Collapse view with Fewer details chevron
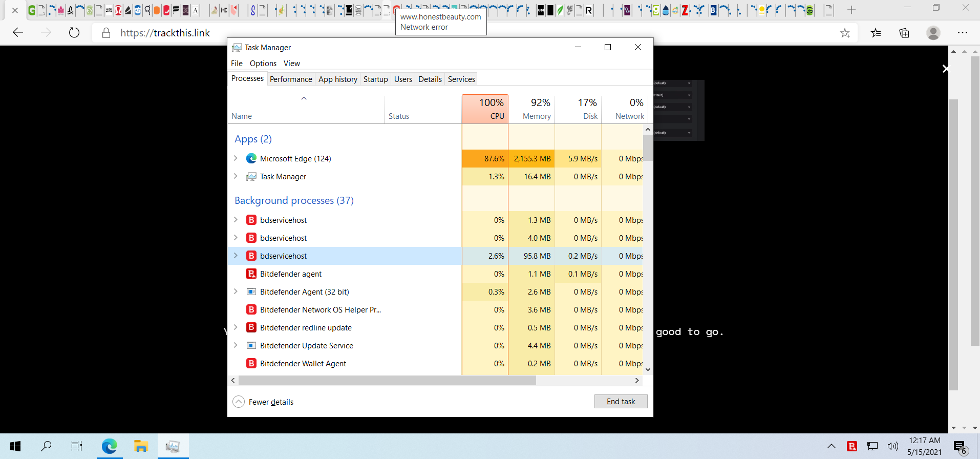The image size is (980, 459). tap(239, 402)
